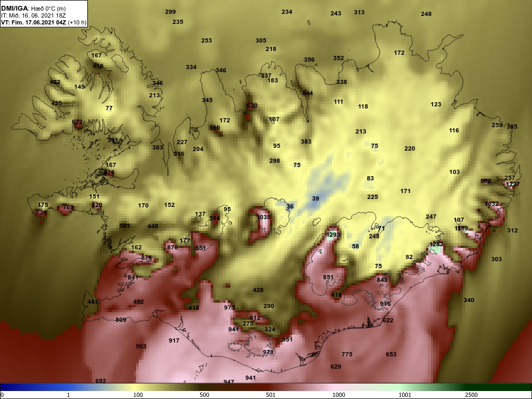Screen dimensions: 532x399
Task: Click the map value 298
Action: coord(275,161)
